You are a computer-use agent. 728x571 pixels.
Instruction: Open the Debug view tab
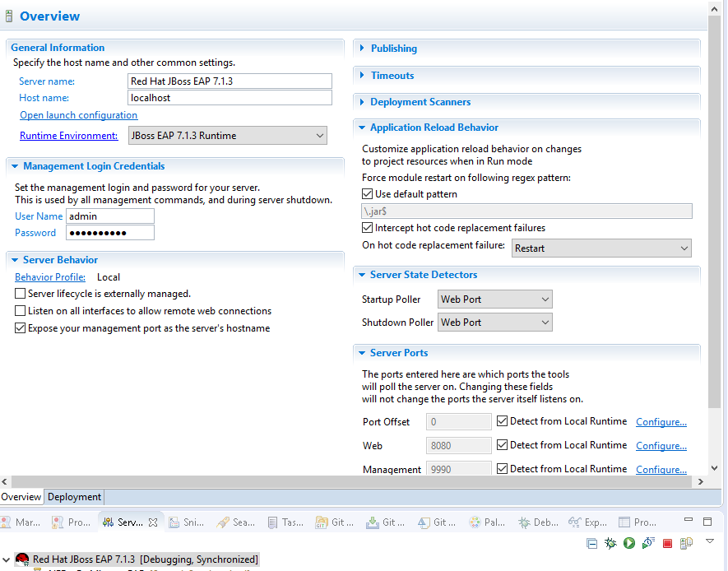(538, 522)
